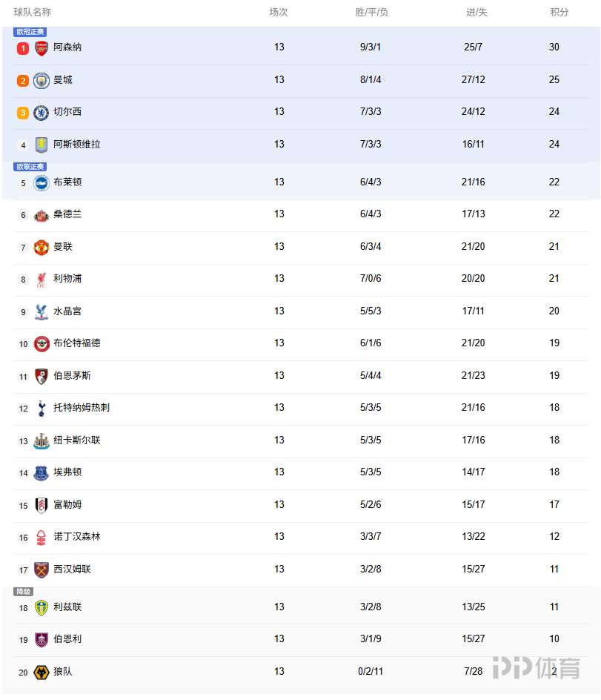
Task: Click the Arsenal club crest icon
Action: 41,48
